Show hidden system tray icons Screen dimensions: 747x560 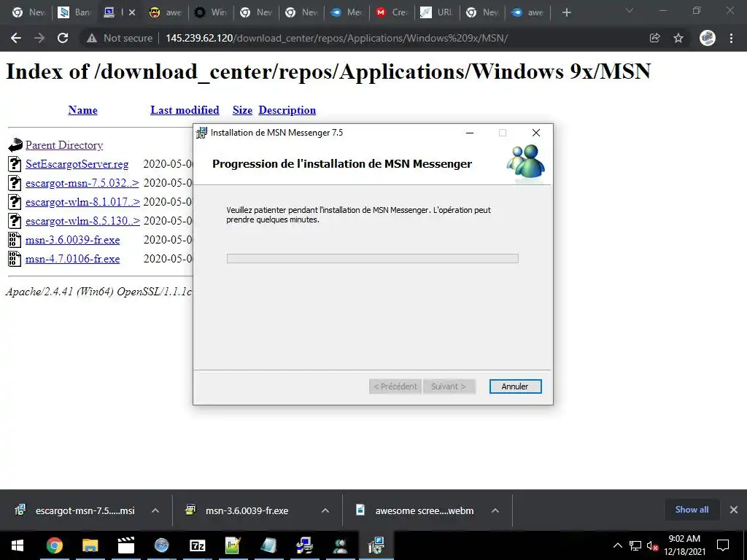[617, 545]
